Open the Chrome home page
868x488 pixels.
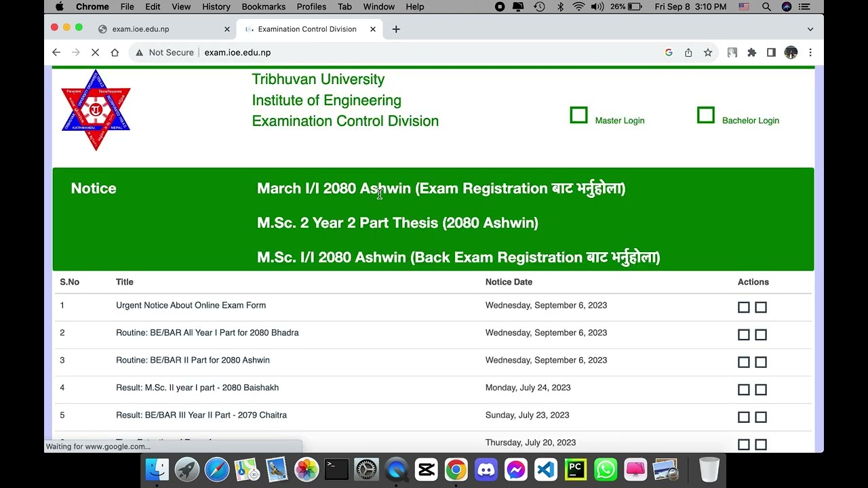click(115, 52)
